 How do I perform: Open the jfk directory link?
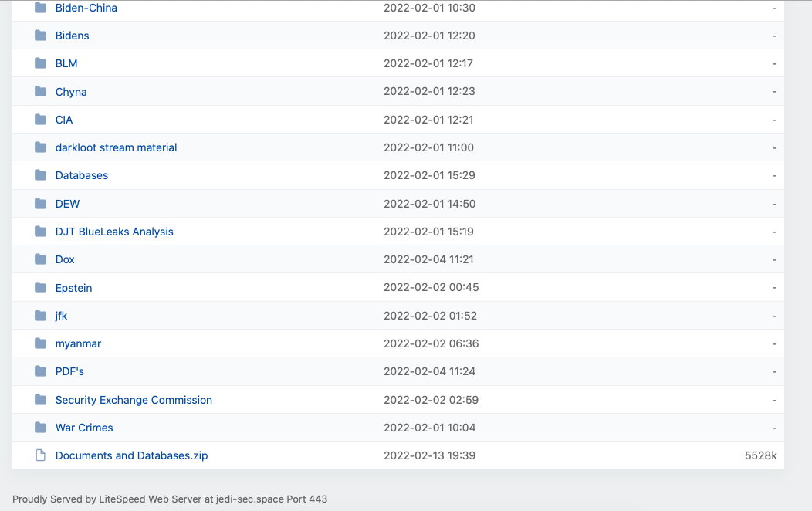coord(61,316)
